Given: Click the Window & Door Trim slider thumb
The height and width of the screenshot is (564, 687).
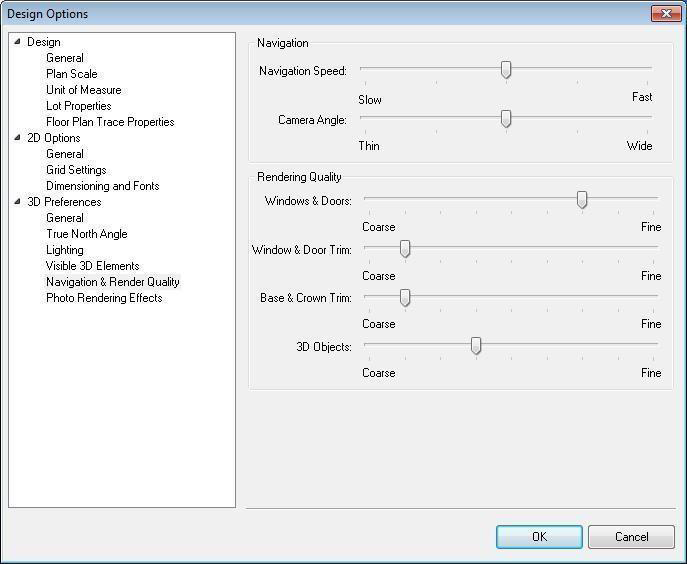Looking at the screenshot, I should 405,249.
